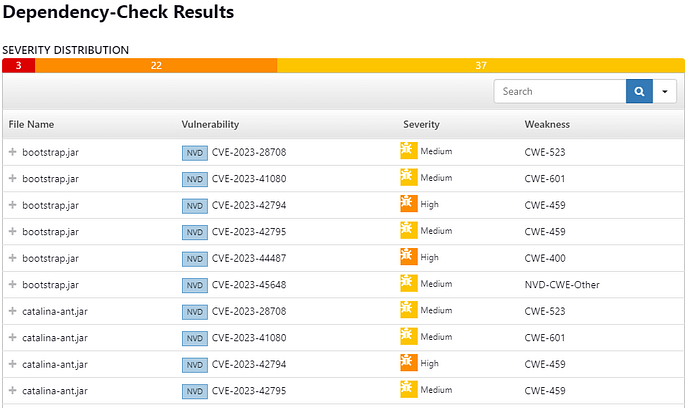This screenshot has height=408, width=700.
Task: Click Medium severity bug icon for catalina-ant.jar CVE-2023-42795
Action: point(408,389)
